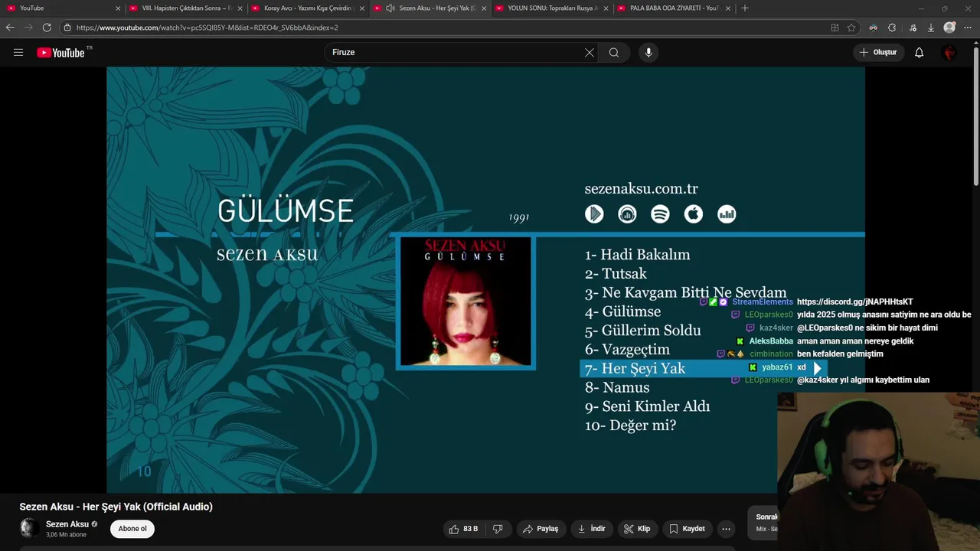This screenshot has width=980, height=551.
Task: Click the İndir download button
Action: tap(591, 529)
